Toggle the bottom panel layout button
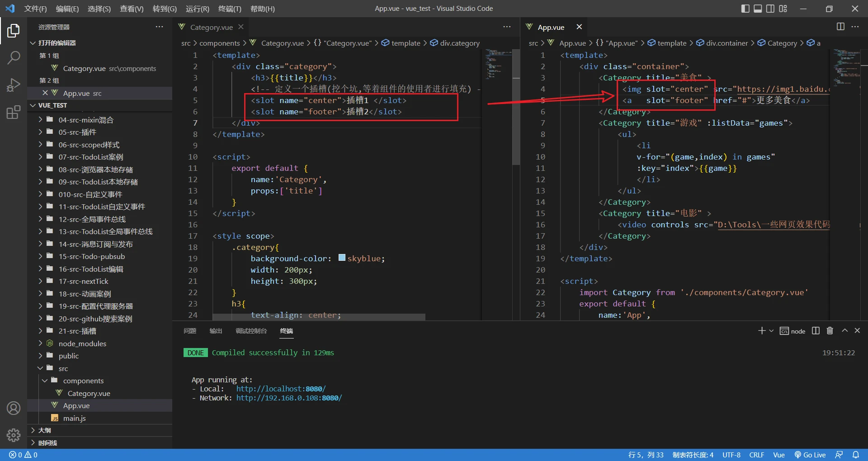 (x=758, y=9)
